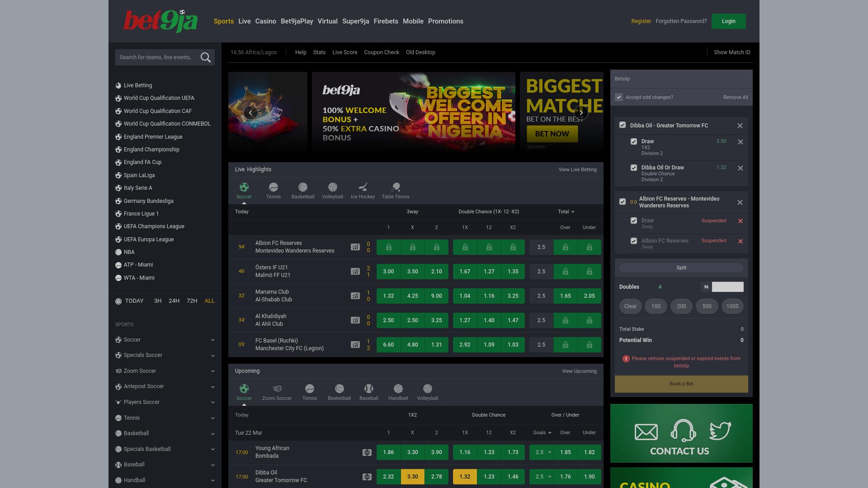Image resolution: width=868 pixels, height=488 pixels.
Task: Open info icon for Dibba Oil match
Action: pos(367,477)
